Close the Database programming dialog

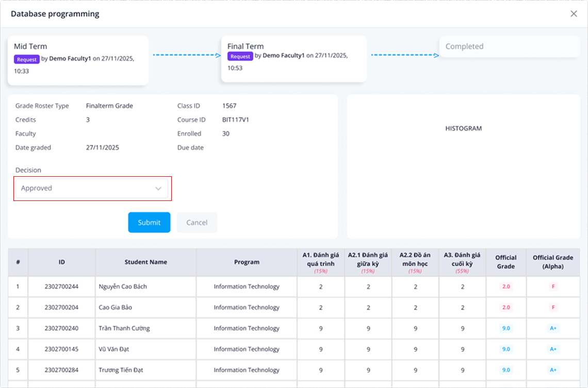(x=574, y=14)
